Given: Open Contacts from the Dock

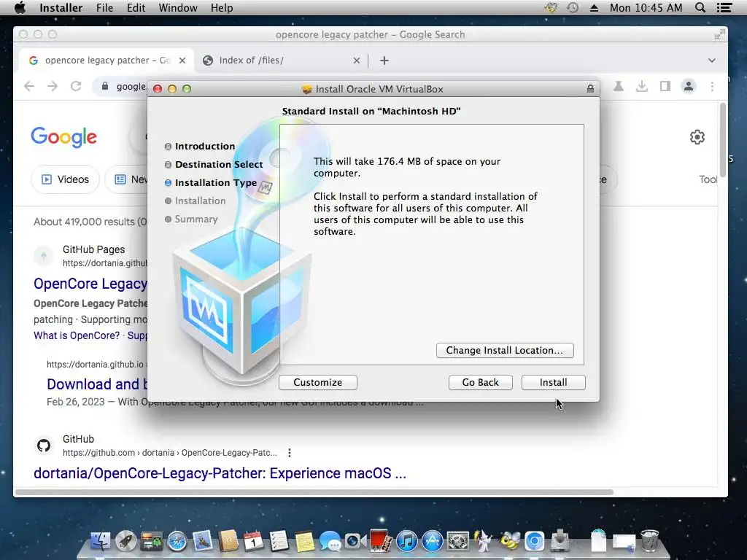Looking at the screenshot, I should coord(228,541).
